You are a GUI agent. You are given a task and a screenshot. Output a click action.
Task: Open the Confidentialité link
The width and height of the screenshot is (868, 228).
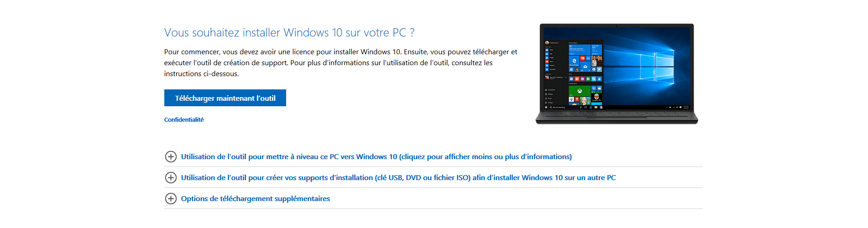184,119
